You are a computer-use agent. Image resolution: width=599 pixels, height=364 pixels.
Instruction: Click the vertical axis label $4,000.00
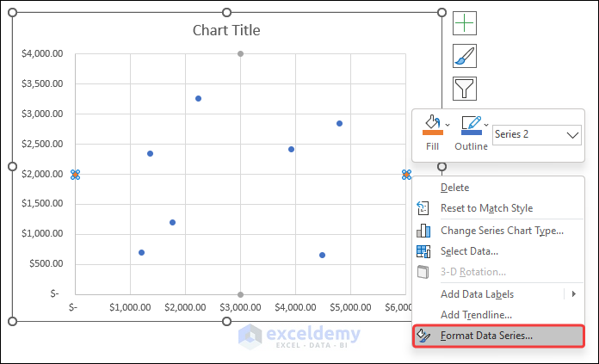(x=42, y=53)
